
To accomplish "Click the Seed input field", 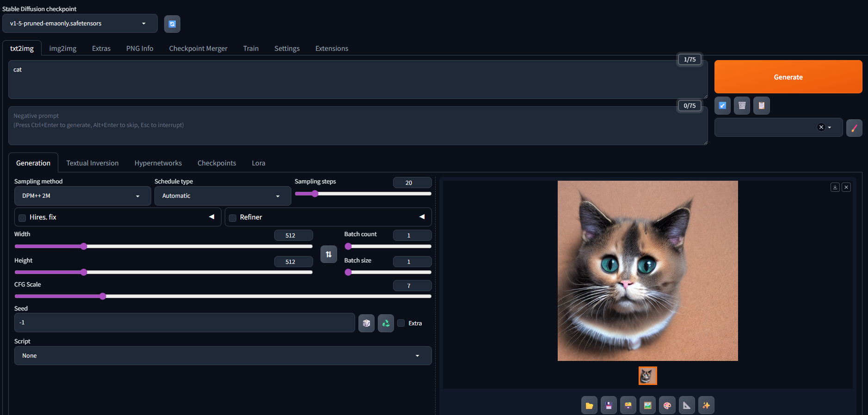I will [x=185, y=323].
